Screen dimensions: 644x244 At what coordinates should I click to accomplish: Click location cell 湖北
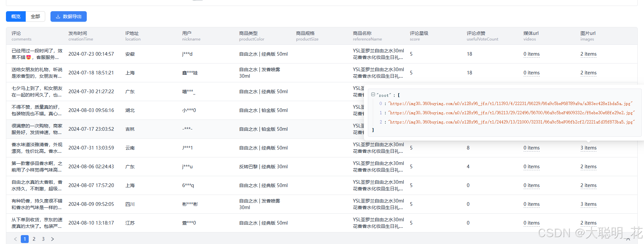[x=130, y=110]
